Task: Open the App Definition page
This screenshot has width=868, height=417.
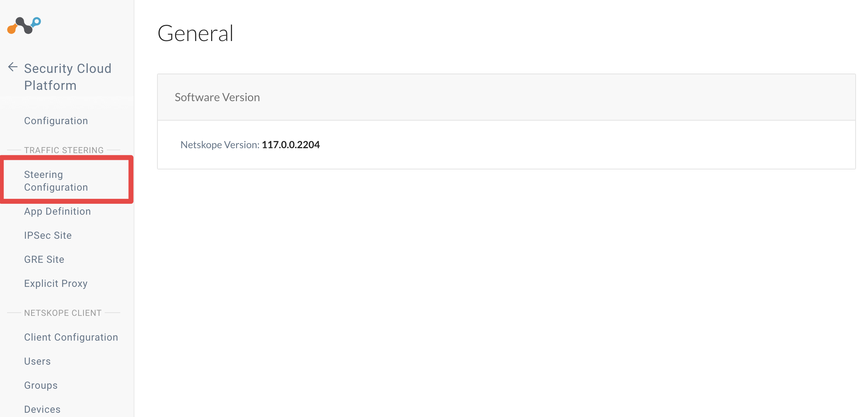Action: 57,212
